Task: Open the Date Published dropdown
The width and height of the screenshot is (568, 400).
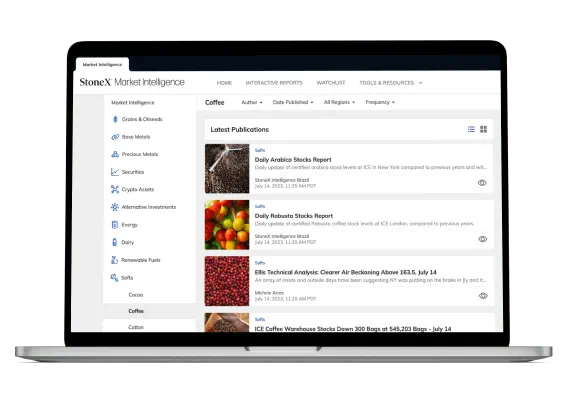Action: [x=293, y=103]
